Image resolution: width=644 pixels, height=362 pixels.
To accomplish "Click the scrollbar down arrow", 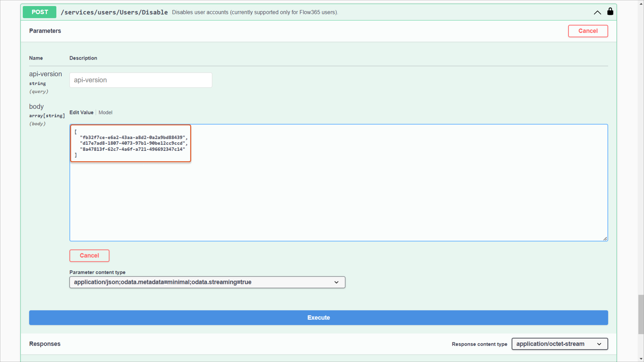I will (641, 359).
